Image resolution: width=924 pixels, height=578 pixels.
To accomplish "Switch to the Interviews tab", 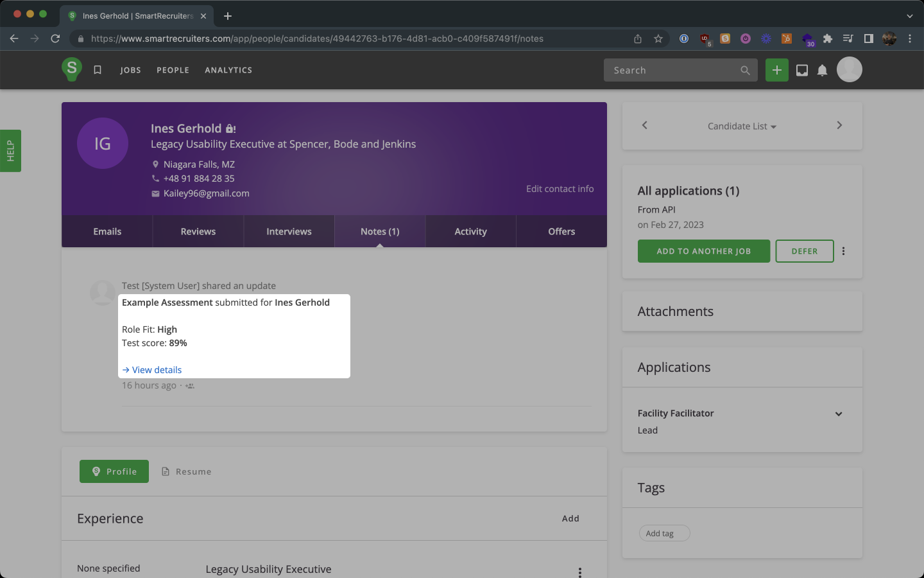I will point(289,231).
